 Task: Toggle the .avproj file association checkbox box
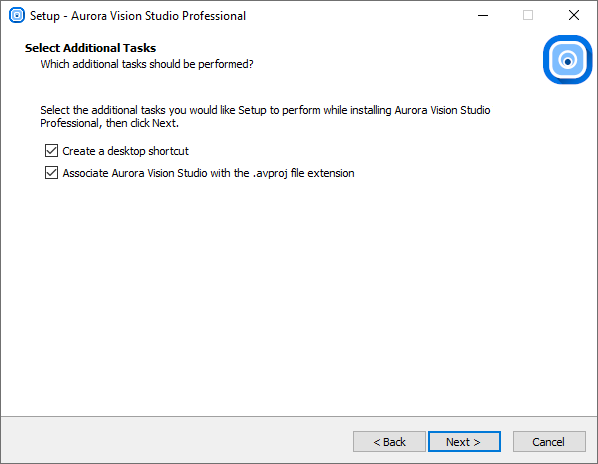point(51,173)
